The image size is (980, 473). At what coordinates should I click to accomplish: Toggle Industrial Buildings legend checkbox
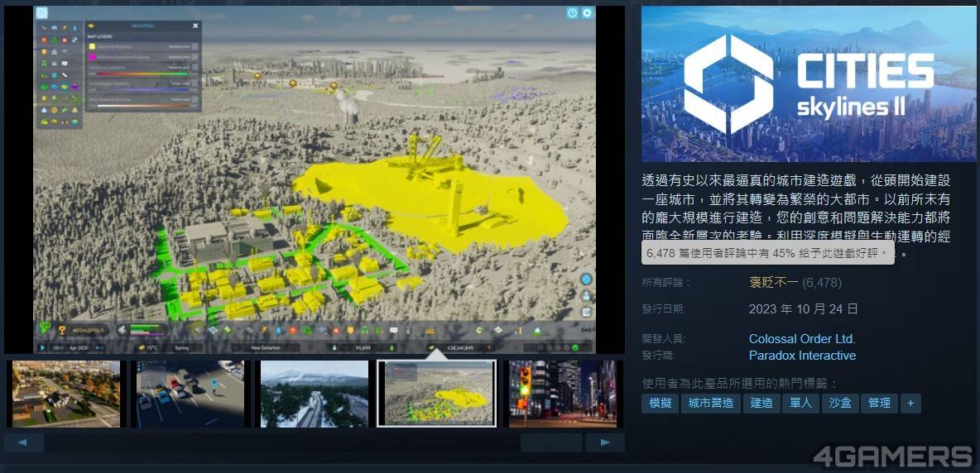coord(195,47)
